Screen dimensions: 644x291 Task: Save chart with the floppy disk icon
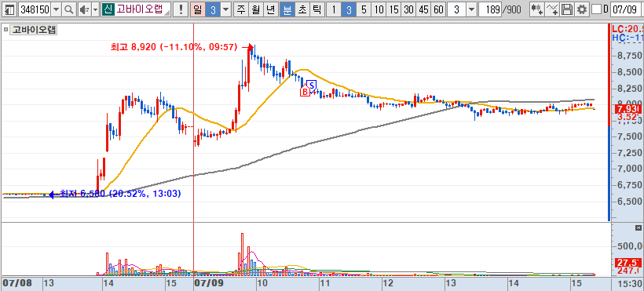pos(567,9)
